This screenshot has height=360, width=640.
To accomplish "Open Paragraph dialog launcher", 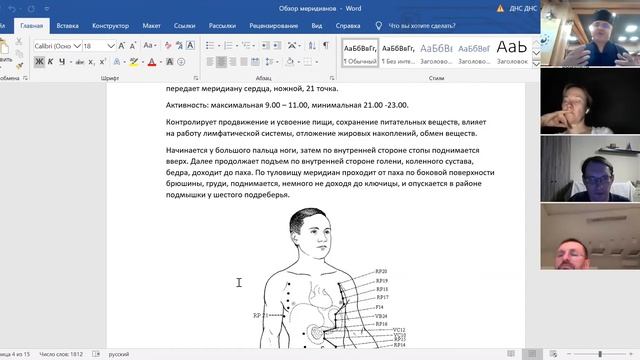I will [332, 78].
